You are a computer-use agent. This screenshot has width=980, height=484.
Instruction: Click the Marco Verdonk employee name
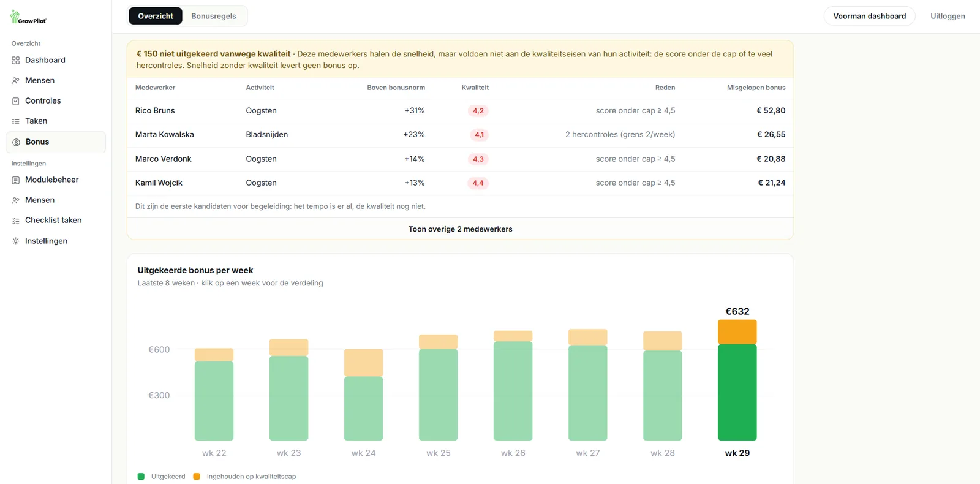[x=164, y=159]
